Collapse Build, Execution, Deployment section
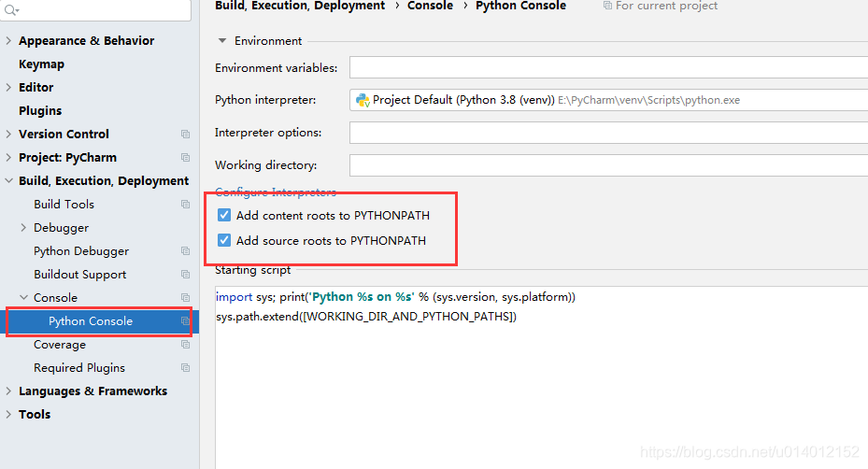The height and width of the screenshot is (469, 868). 8,180
